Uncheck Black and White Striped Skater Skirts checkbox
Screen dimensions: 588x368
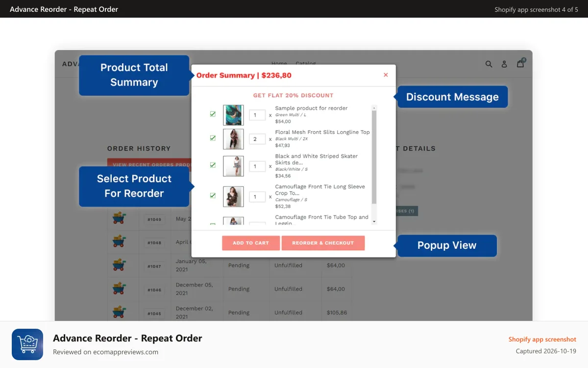pos(213,165)
